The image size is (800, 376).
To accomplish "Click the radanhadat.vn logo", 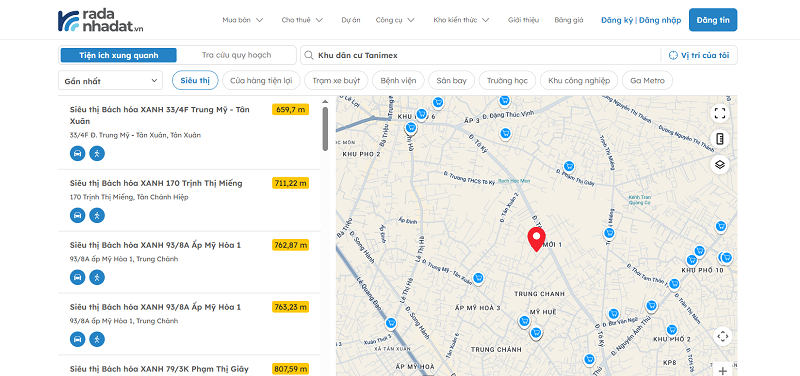I will point(101,20).
